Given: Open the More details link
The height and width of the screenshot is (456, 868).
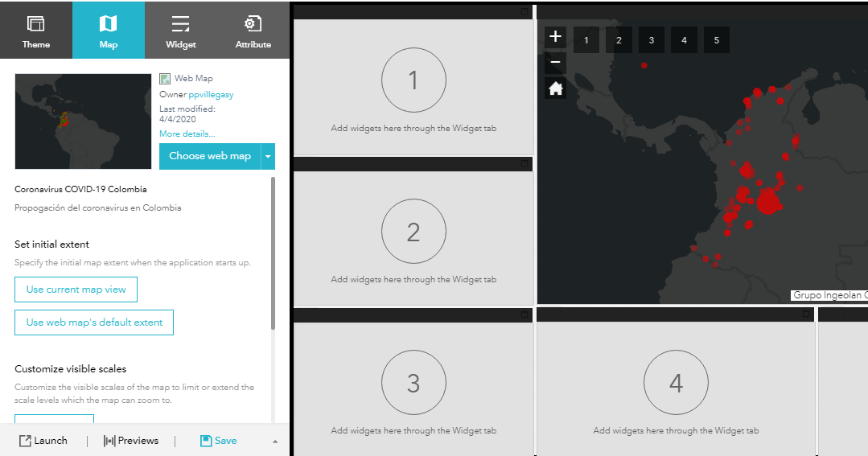Looking at the screenshot, I should (x=187, y=134).
